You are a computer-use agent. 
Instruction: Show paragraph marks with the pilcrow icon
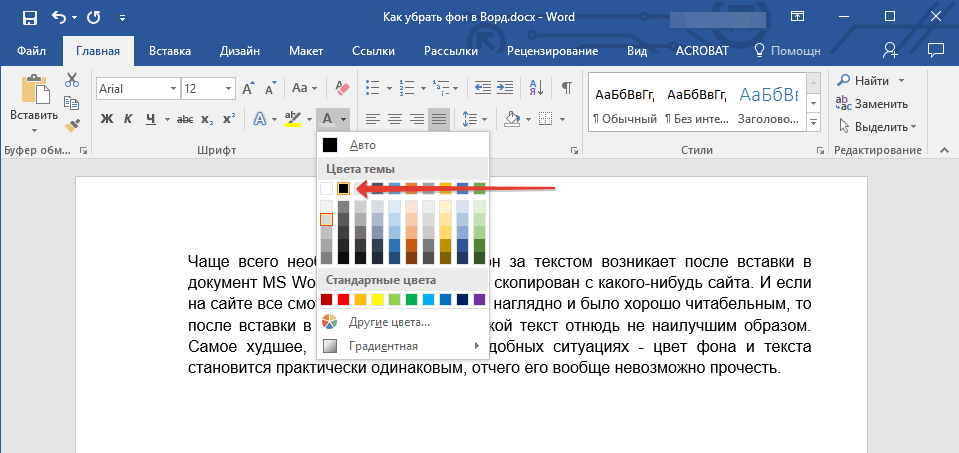[566, 88]
